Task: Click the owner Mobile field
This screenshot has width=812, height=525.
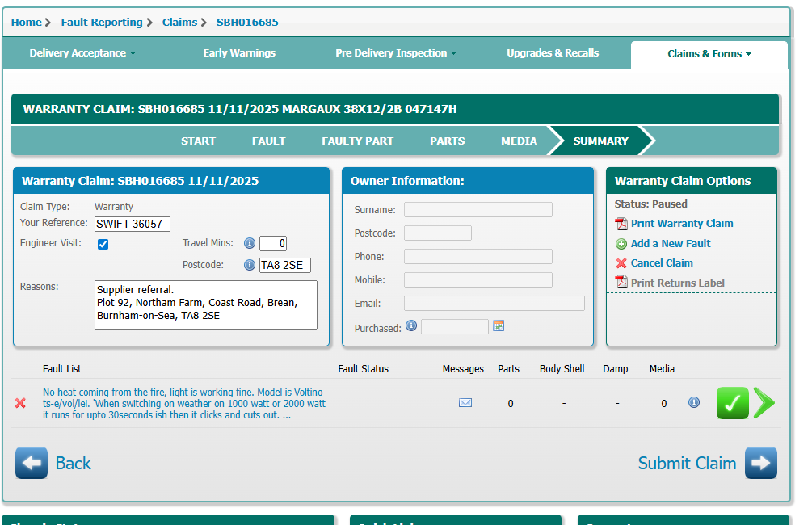Action: click(x=478, y=280)
